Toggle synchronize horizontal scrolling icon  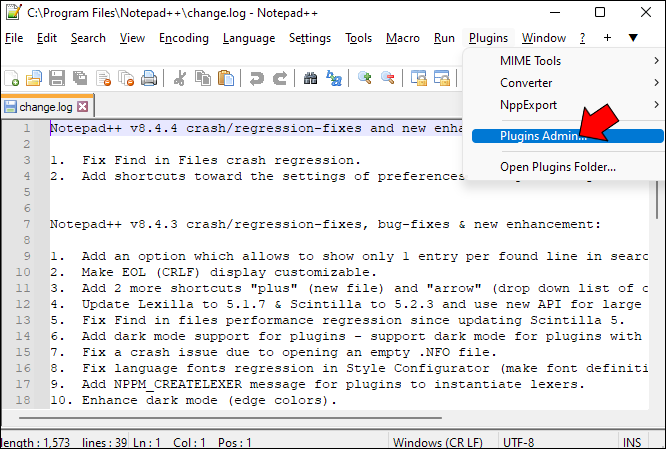pyautogui.click(x=442, y=78)
